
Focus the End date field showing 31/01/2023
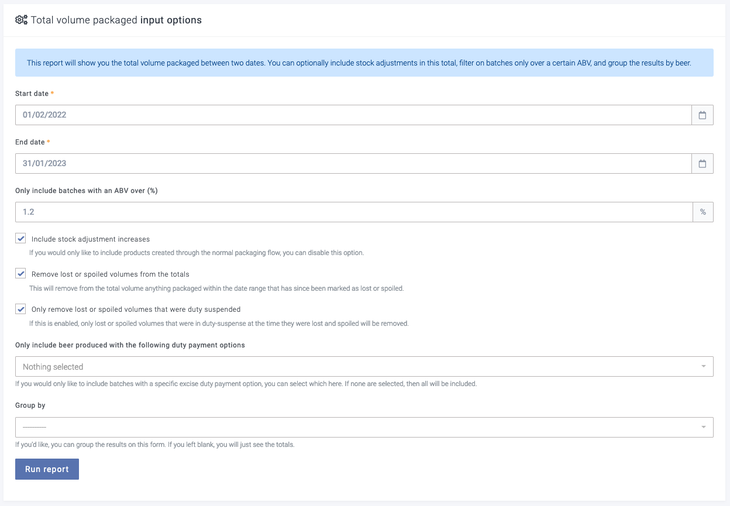352,164
